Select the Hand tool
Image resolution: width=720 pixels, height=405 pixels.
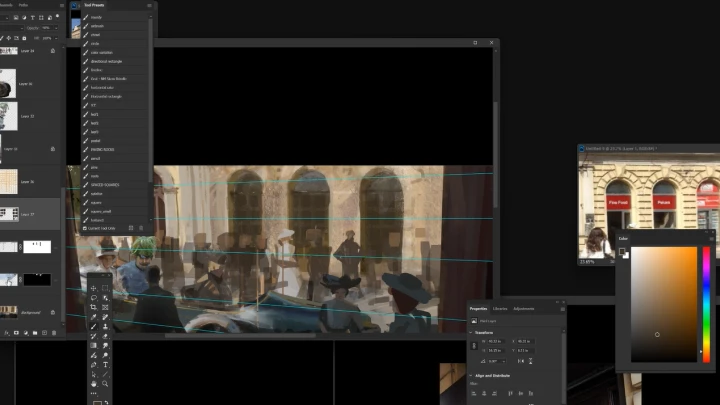coord(94,384)
